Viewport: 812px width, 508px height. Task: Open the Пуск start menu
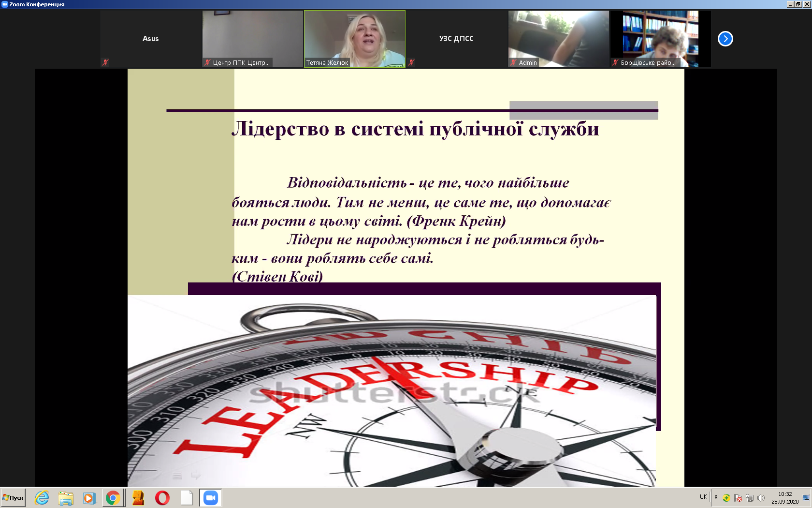coord(13,498)
